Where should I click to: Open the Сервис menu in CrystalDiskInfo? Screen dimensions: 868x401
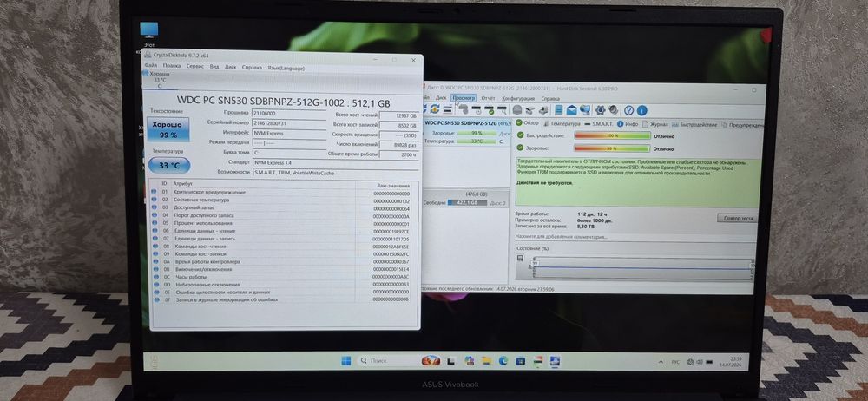click(194, 67)
